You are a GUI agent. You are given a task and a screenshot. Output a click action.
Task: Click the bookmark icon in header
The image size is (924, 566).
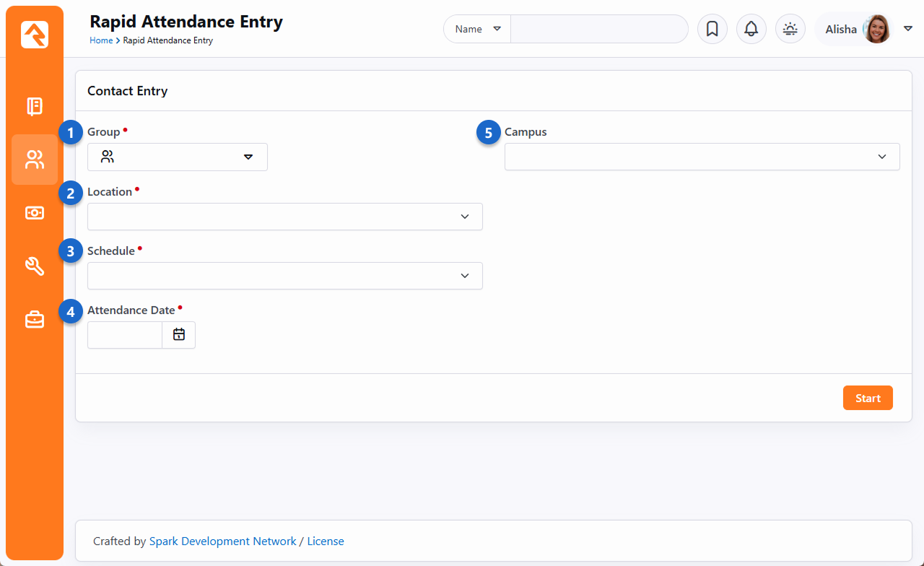tap(712, 29)
